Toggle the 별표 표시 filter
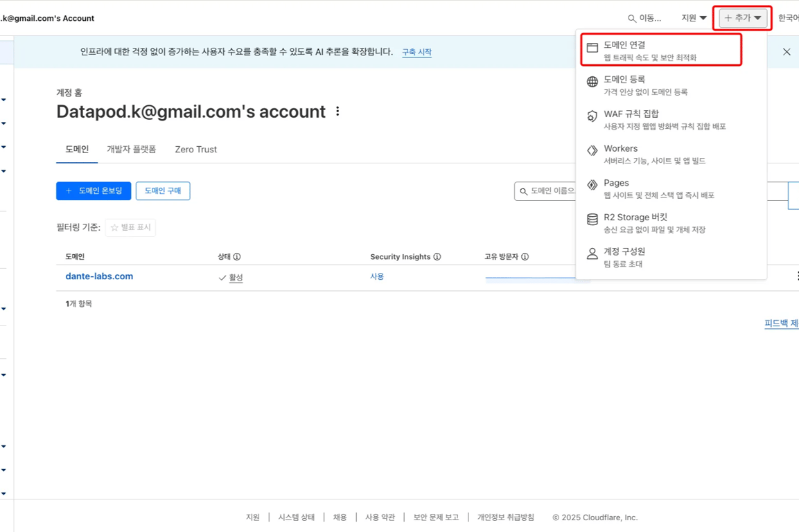The width and height of the screenshot is (799, 532). (130, 227)
